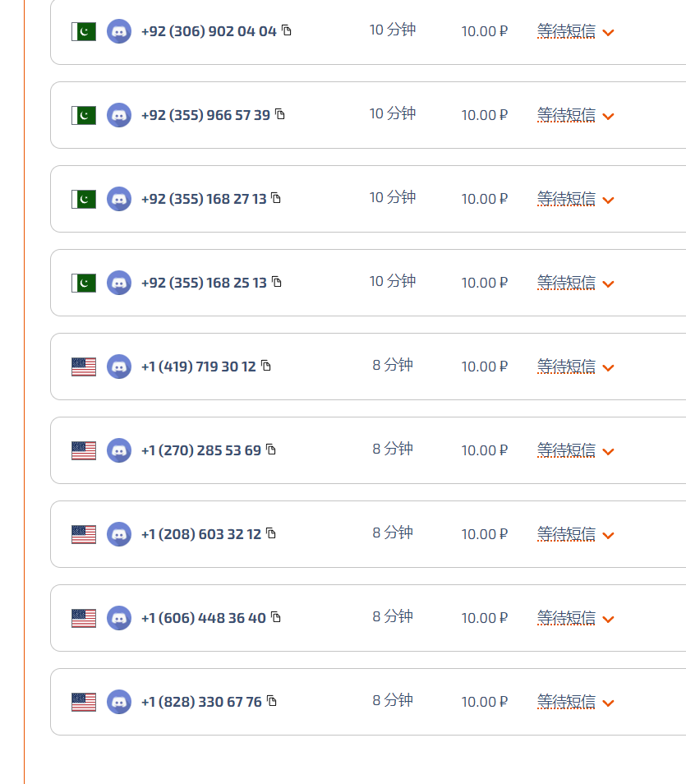
Task: Select phone number +1 (606) 448 36 40 text
Action: point(204,619)
